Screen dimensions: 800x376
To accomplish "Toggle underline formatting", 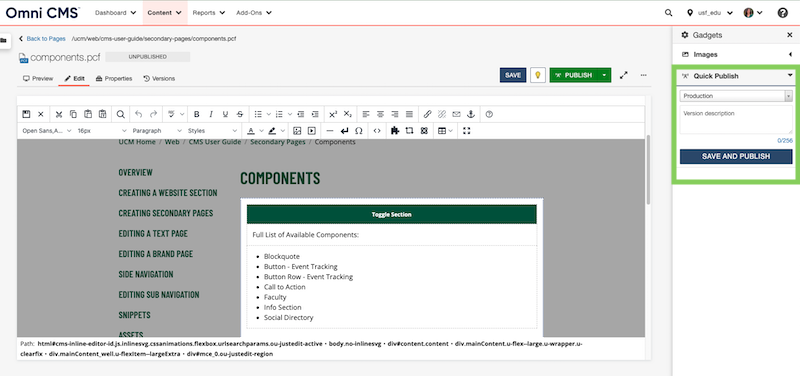I will (x=226, y=114).
